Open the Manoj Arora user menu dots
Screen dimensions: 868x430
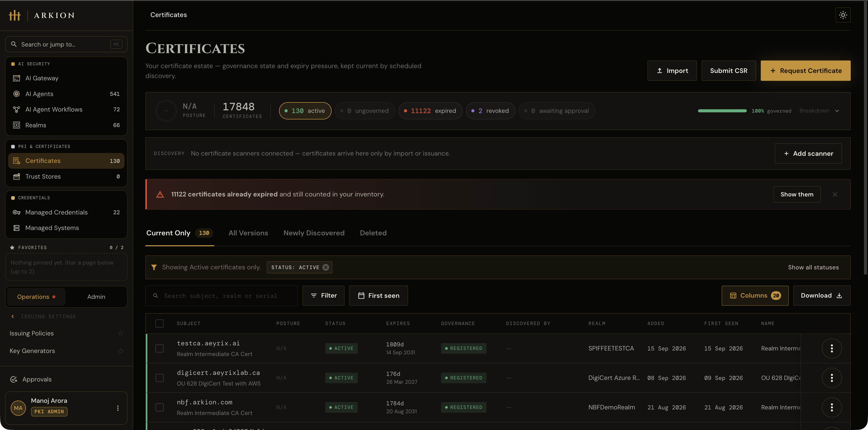point(118,408)
